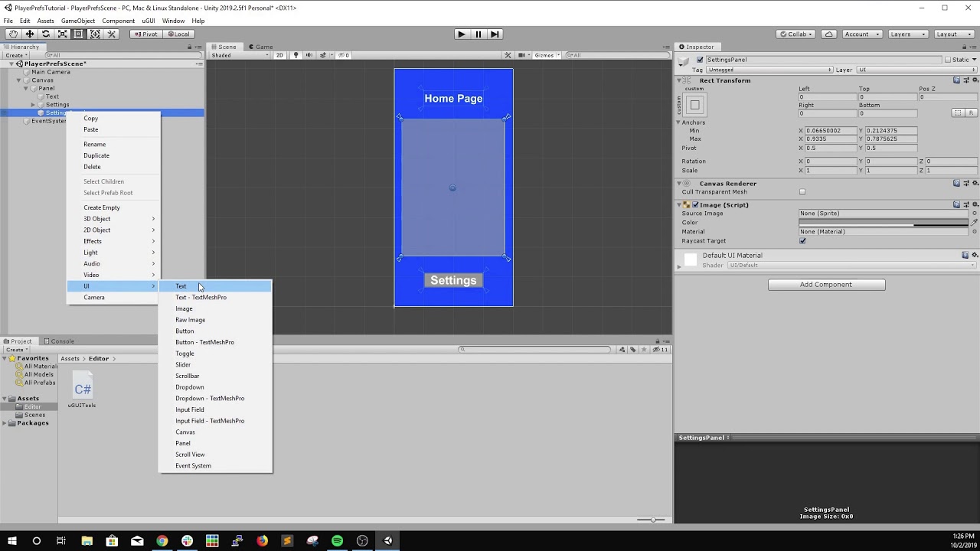Click the anchor presets box
This screenshot has width=980, height=551.
(x=694, y=105)
